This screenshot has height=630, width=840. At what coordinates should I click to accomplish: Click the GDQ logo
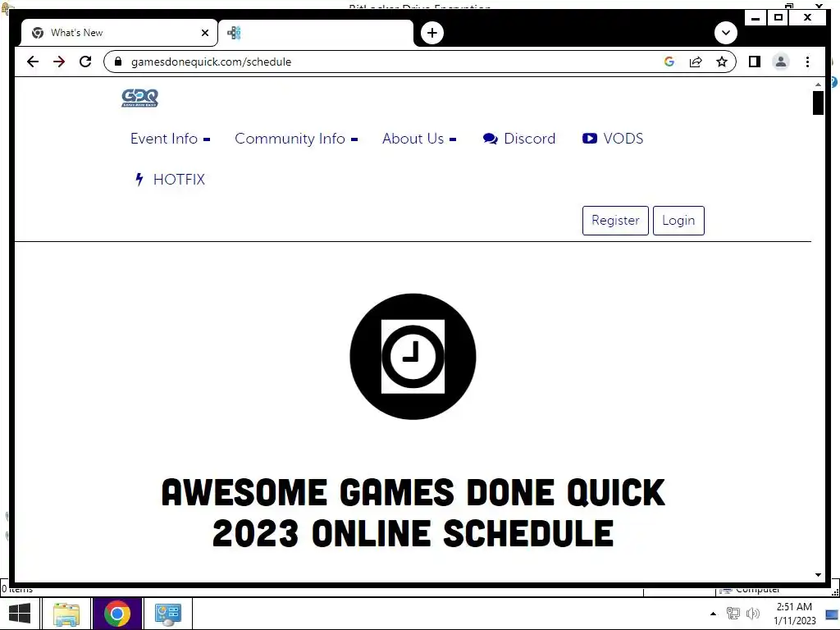[x=139, y=98]
